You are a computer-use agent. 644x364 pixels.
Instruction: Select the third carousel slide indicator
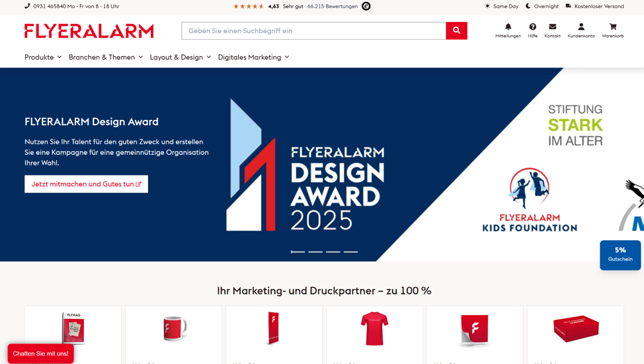(333, 251)
